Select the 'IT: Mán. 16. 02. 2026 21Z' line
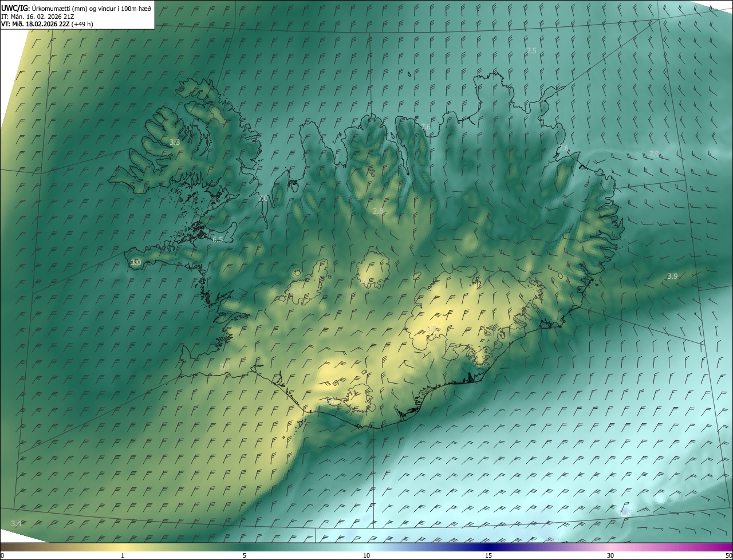The height and width of the screenshot is (560, 733). tap(37, 16)
